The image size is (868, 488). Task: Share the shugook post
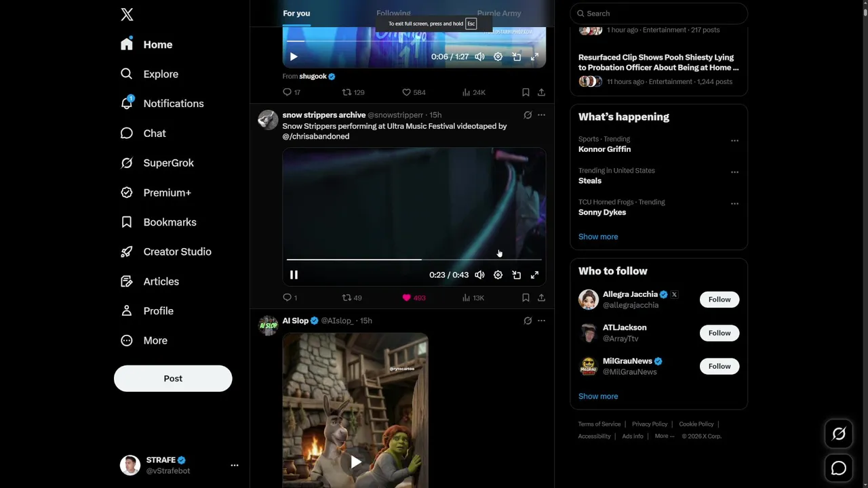tap(541, 92)
